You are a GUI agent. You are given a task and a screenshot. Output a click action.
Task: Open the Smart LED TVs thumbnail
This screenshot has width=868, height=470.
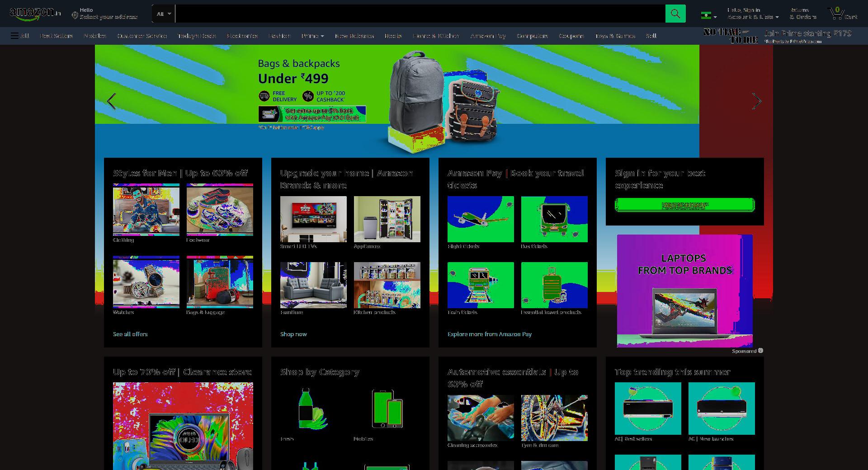313,219
